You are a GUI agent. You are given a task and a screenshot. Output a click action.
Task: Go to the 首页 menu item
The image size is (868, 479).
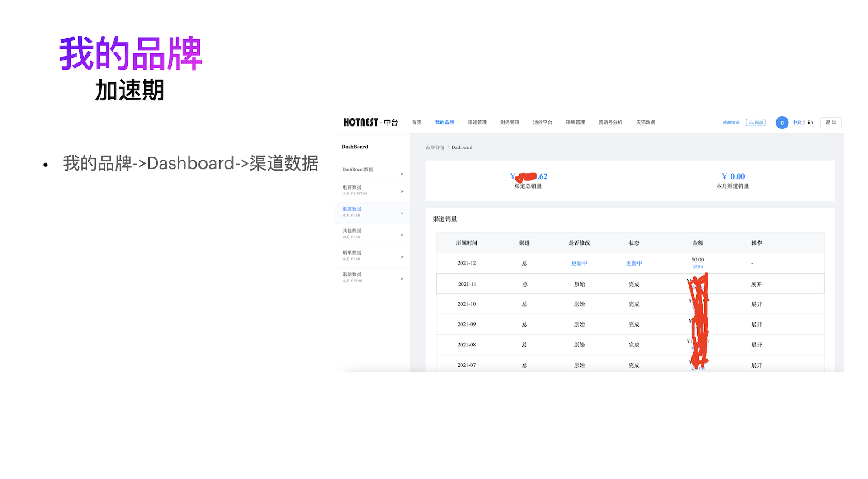[416, 123]
